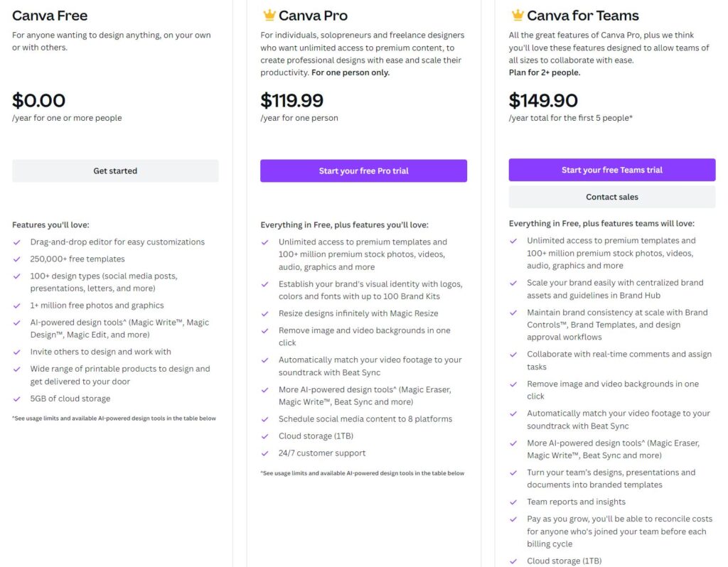This screenshot has width=728, height=567.
Task: Start your free Teams trial
Action: (x=611, y=170)
